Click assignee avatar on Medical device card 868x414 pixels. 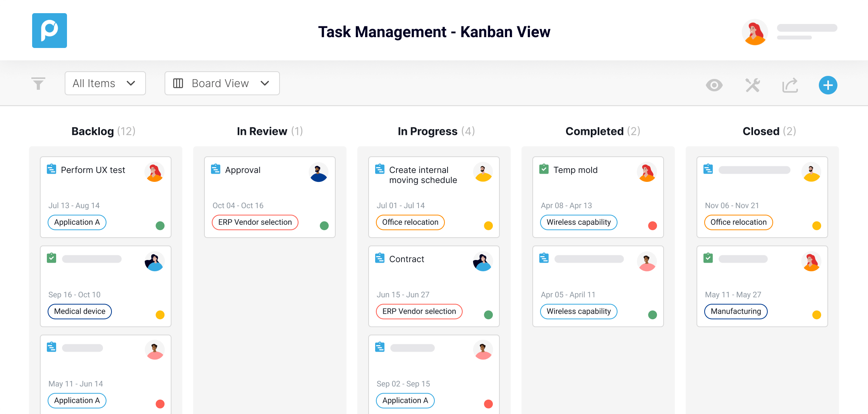pyautogui.click(x=154, y=261)
